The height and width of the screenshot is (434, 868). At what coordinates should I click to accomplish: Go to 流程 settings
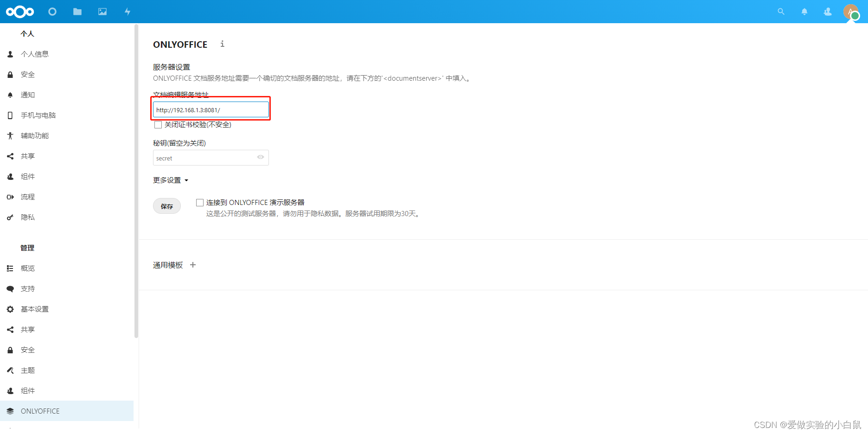tap(67, 197)
